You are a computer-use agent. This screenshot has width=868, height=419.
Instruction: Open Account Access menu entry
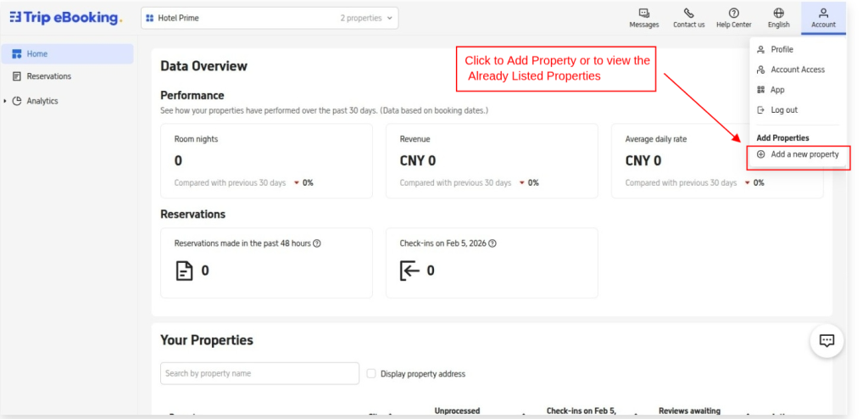(x=797, y=70)
